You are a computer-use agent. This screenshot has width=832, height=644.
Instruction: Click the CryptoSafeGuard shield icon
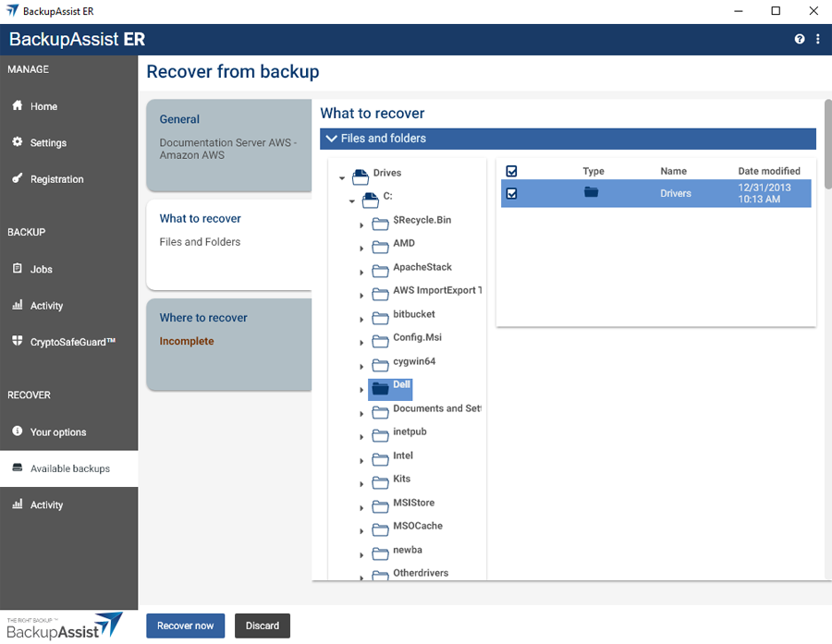tap(18, 341)
